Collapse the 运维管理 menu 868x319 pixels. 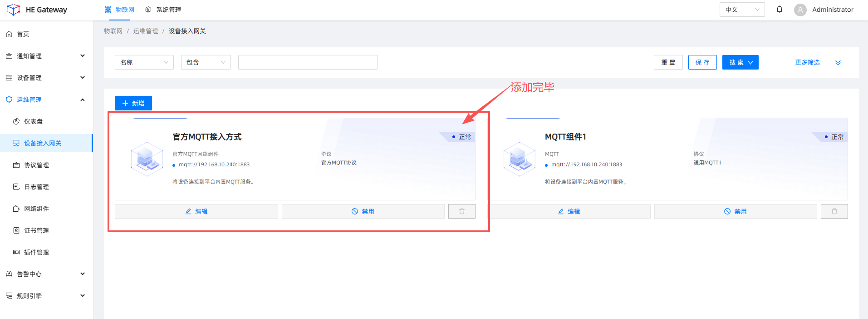pos(46,100)
